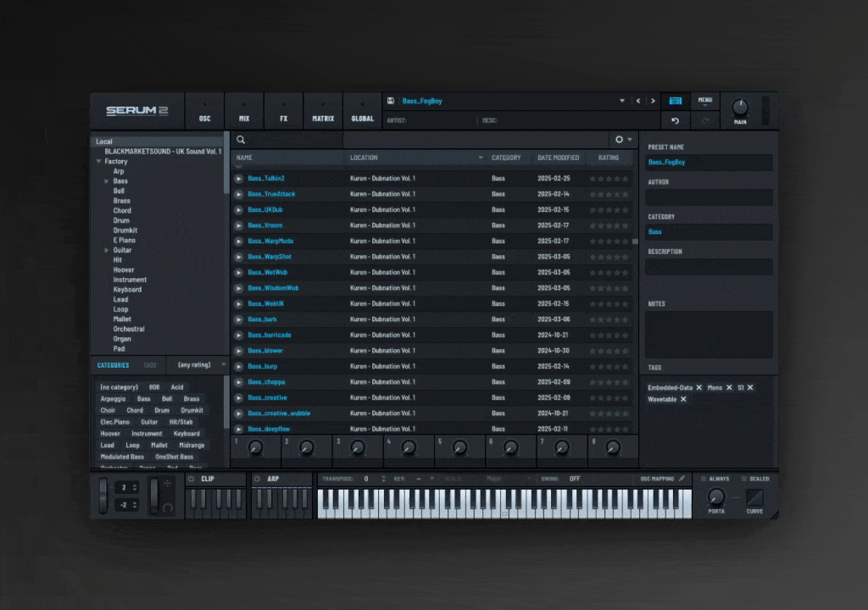Click the transpose stepper arrows

point(384,479)
